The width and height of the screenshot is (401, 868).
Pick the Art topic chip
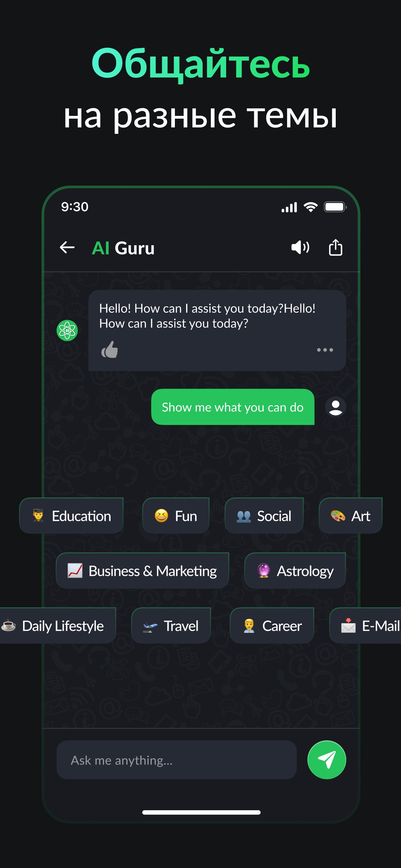(350, 516)
